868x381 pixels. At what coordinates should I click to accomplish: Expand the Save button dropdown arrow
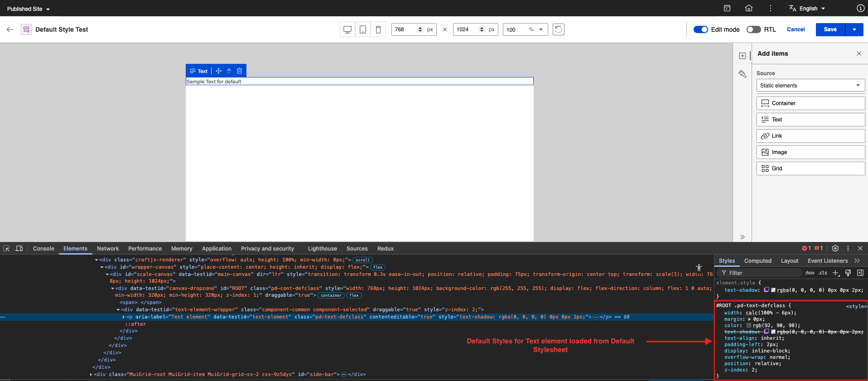click(x=854, y=29)
